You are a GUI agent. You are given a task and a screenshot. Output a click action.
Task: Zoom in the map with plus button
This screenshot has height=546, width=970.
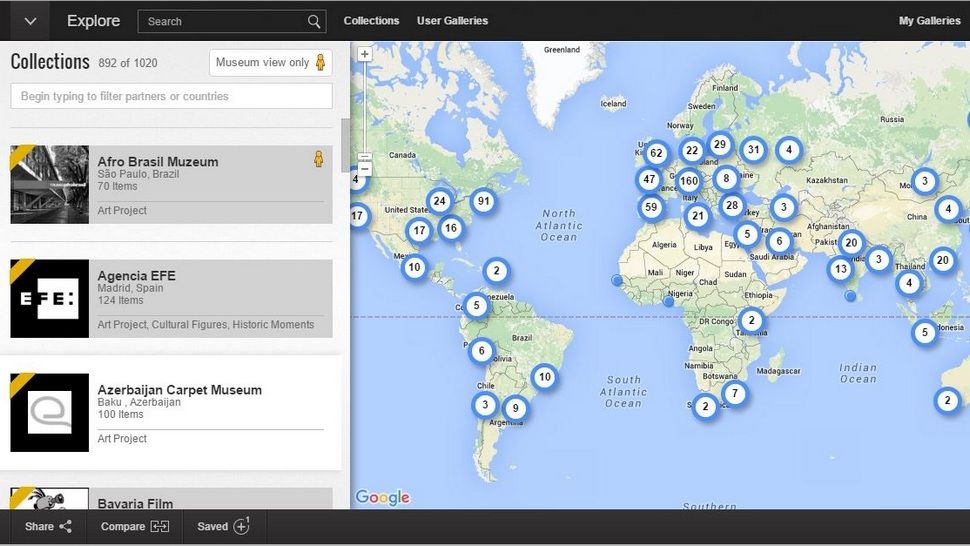pyautogui.click(x=364, y=54)
